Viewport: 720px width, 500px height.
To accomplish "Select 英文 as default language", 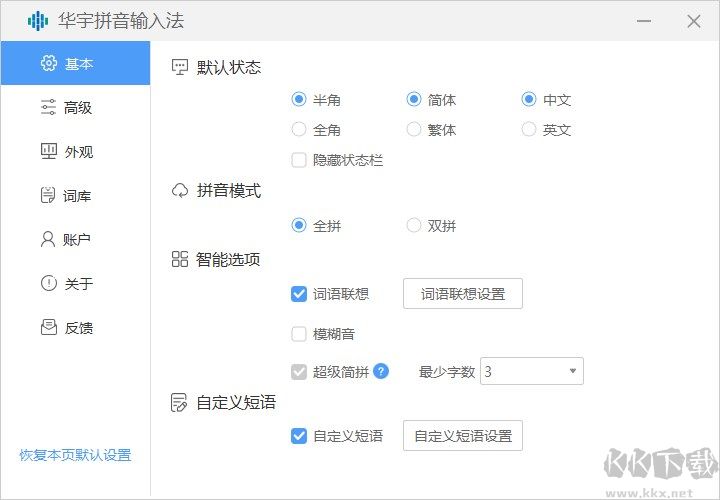I will (x=529, y=129).
